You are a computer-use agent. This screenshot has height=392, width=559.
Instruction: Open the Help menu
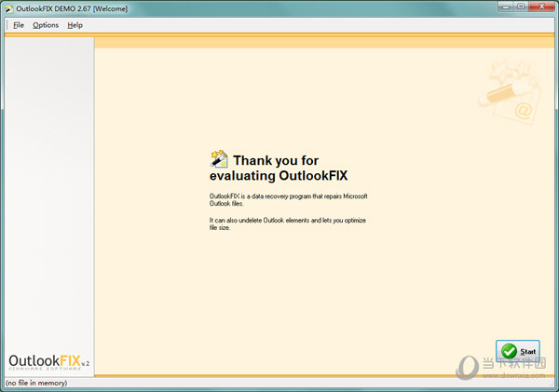tap(75, 25)
